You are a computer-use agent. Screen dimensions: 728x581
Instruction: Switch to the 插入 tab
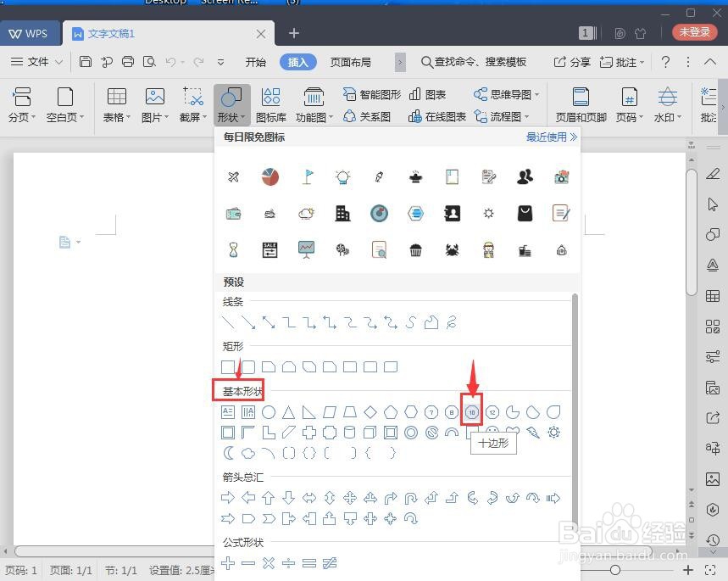click(298, 62)
